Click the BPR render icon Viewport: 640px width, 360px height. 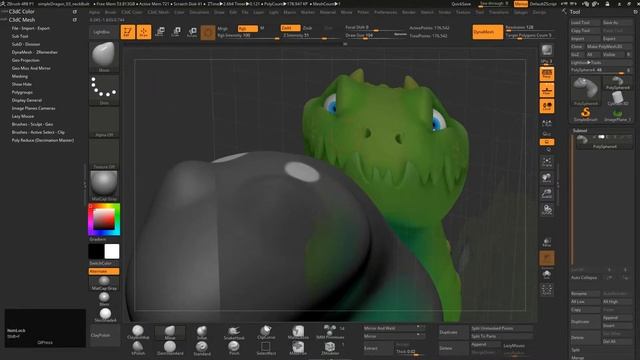pyautogui.click(x=547, y=50)
